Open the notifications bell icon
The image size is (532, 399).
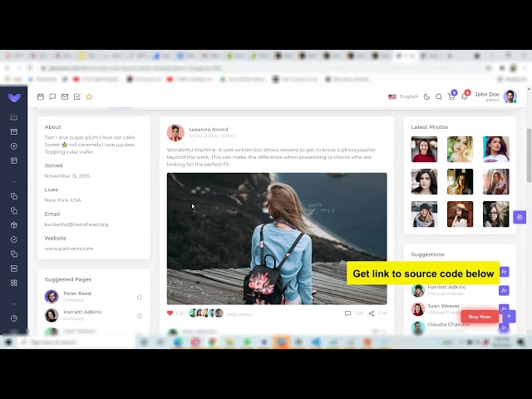click(x=465, y=96)
